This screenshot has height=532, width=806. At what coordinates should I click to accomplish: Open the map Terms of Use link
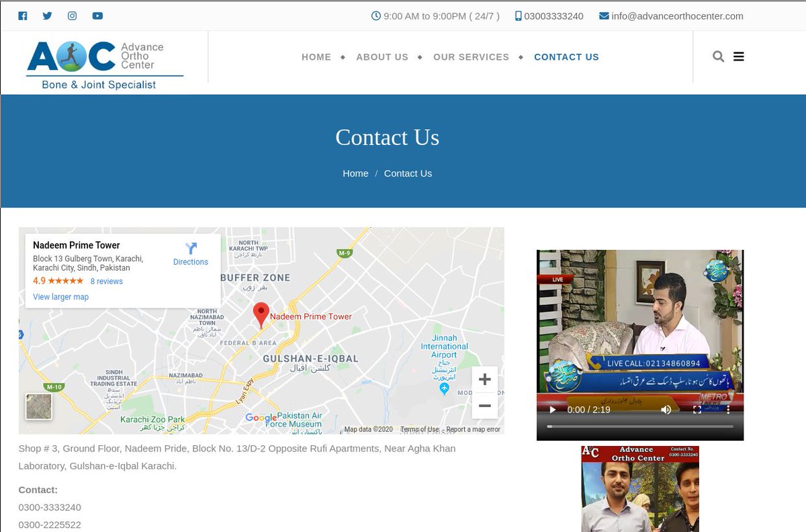tap(419, 429)
